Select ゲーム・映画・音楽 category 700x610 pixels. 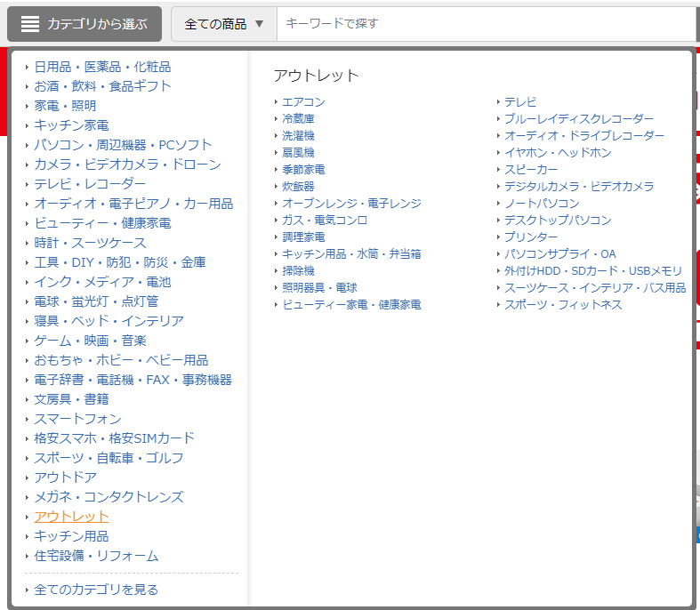click(x=90, y=341)
